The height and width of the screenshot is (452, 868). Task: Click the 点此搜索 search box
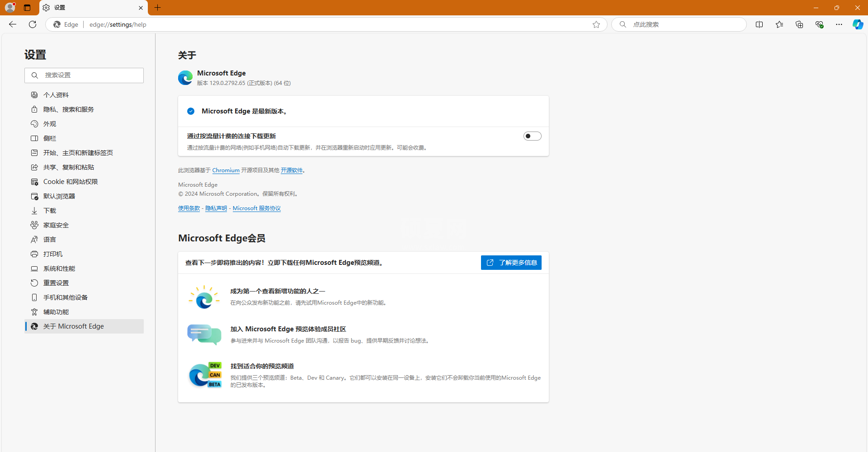(679, 24)
